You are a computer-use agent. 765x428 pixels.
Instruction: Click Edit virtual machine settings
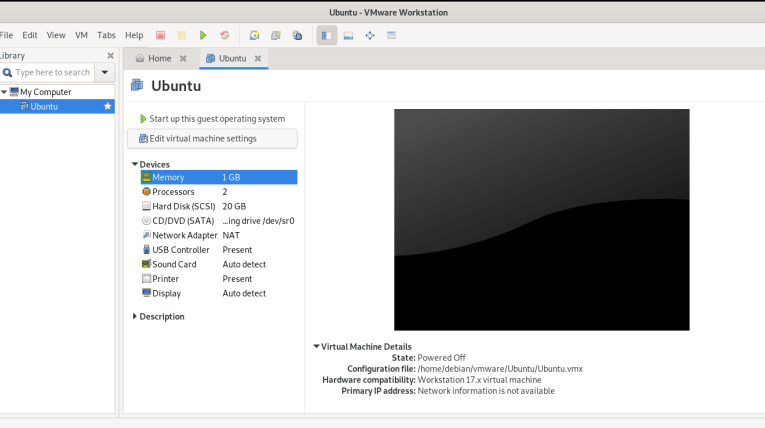tap(212, 139)
